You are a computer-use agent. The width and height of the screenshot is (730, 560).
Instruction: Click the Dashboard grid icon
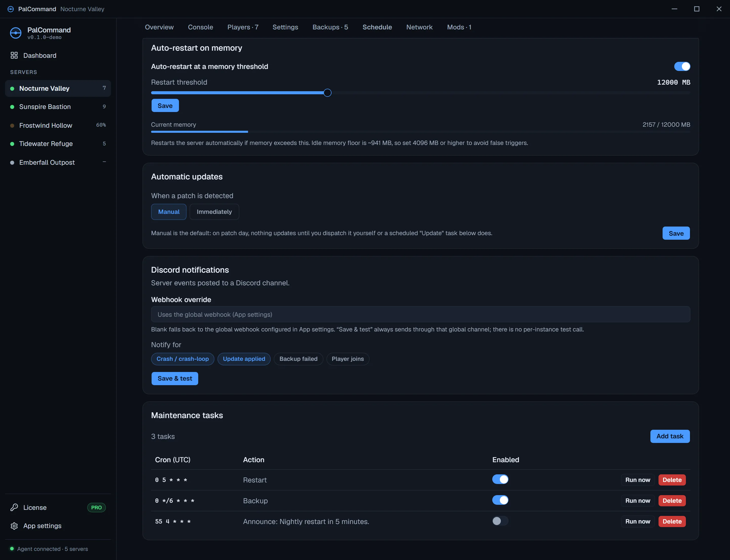pyautogui.click(x=14, y=55)
